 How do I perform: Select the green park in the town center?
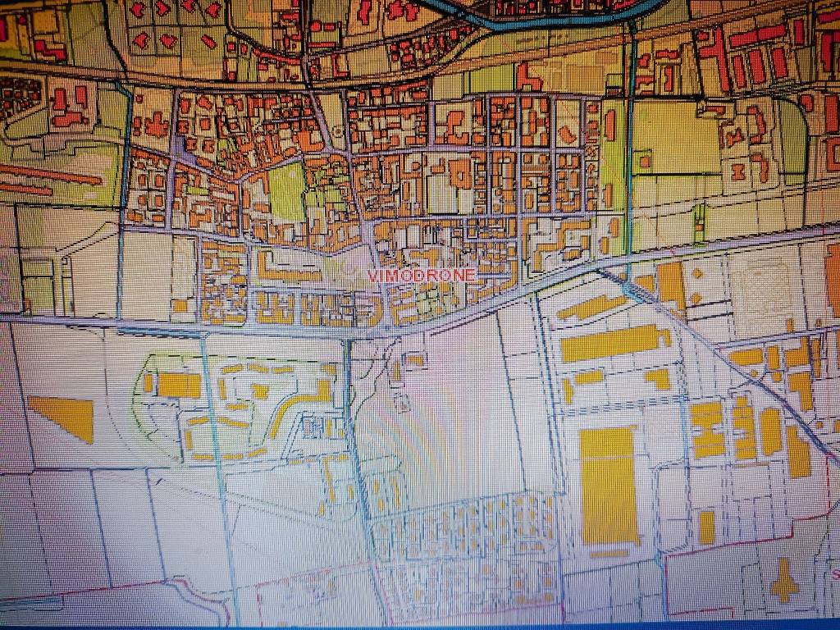(x=287, y=190)
